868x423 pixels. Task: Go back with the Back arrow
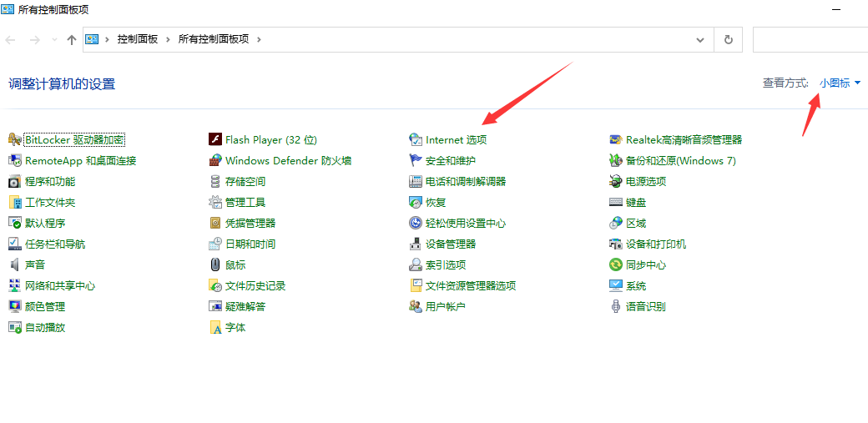click(x=11, y=40)
